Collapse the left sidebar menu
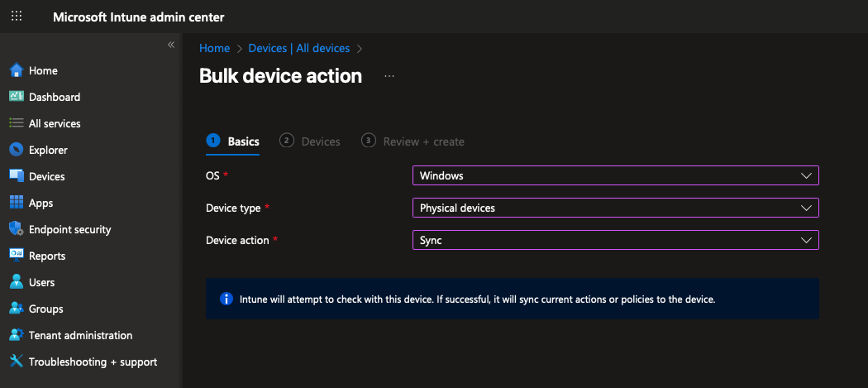This screenshot has width=868, height=388. (x=171, y=45)
